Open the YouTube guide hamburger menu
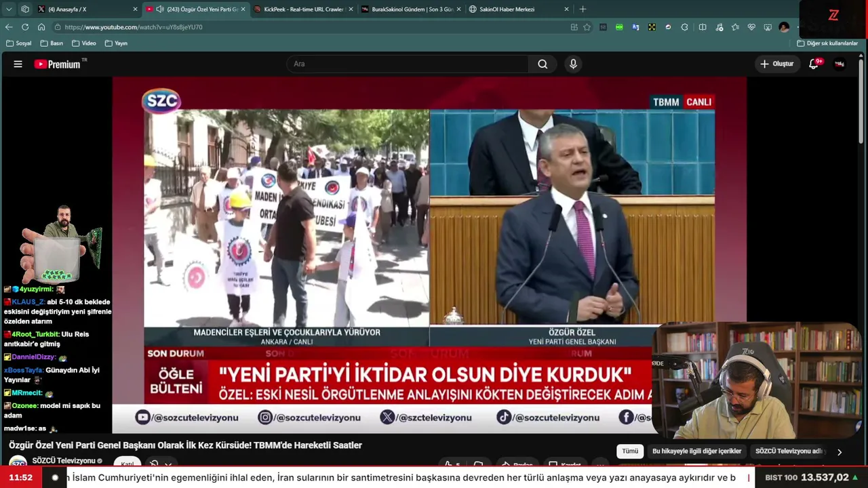The height and width of the screenshot is (488, 868). click(x=18, y=64)
